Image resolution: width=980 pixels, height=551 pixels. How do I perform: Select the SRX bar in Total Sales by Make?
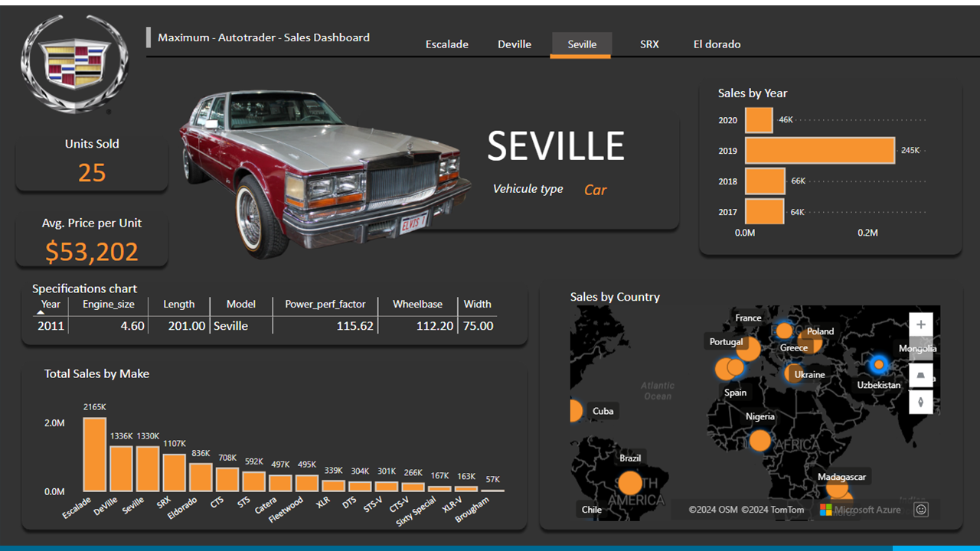(x=174, y=473)
